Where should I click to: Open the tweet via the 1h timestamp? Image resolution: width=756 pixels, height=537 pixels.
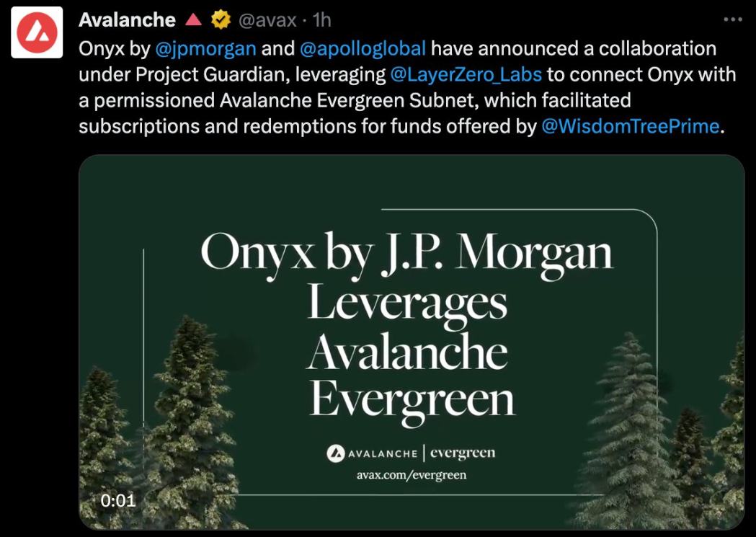pos(321,20)
